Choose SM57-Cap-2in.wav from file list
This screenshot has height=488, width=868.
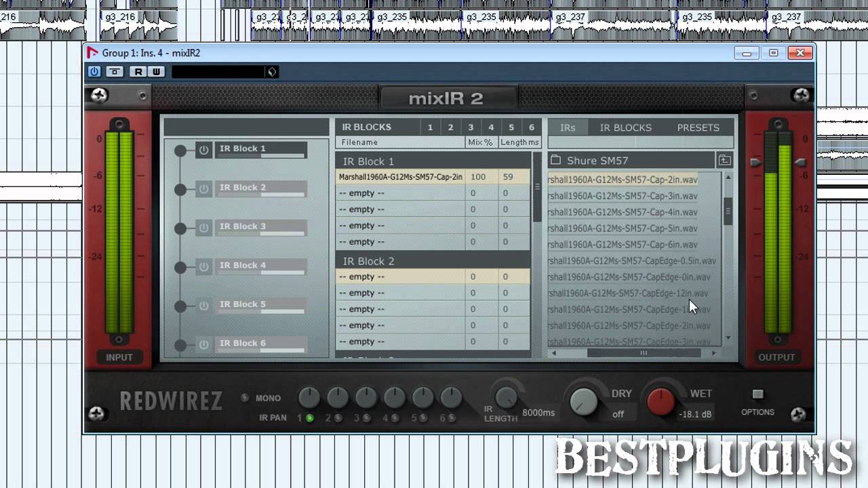pyautogui.click(x=623, y=180)
